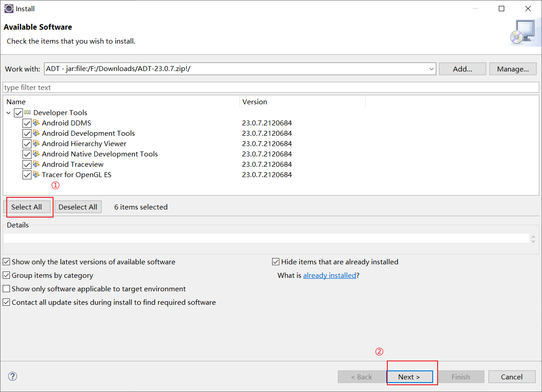Click the Cancel button
The height and width of the screenshot is (392, 542).
[x=512, y=377]
